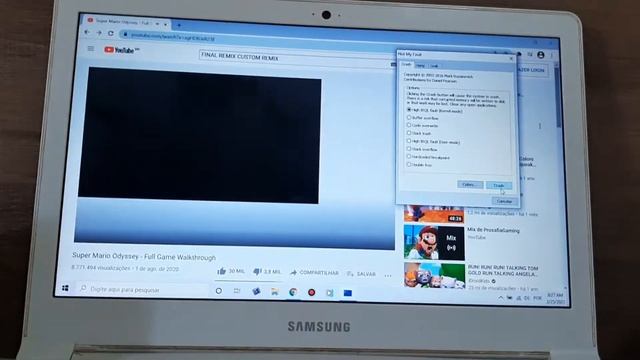
Task: Open the Talking Tom Gold Run thumbnail
Action: click(x=434, y=276)
